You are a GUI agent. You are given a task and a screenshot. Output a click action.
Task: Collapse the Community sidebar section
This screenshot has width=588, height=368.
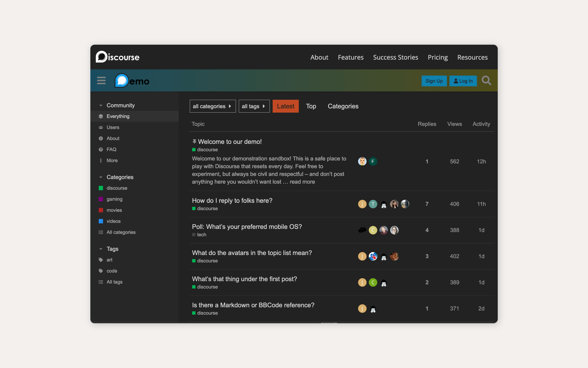[x=101, y=105]
